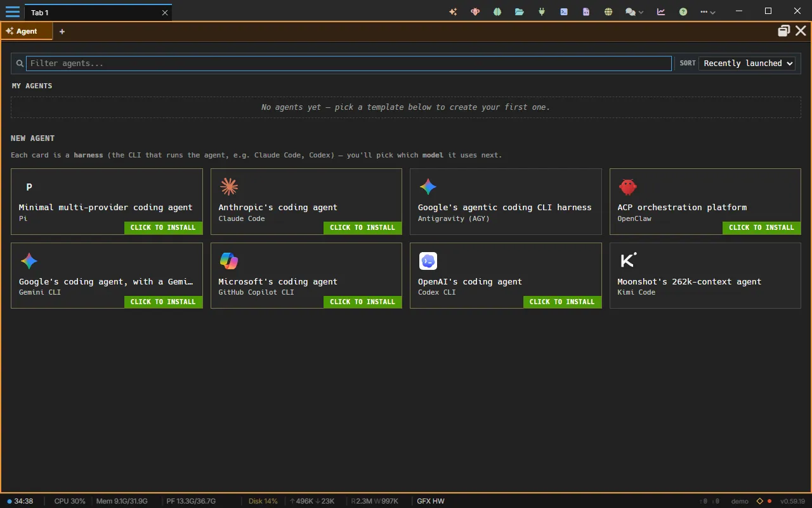Click the globe web toolbar icon
Image resolution: width=812 pixels, height=508 pixels.
click(x=608, y=11)
